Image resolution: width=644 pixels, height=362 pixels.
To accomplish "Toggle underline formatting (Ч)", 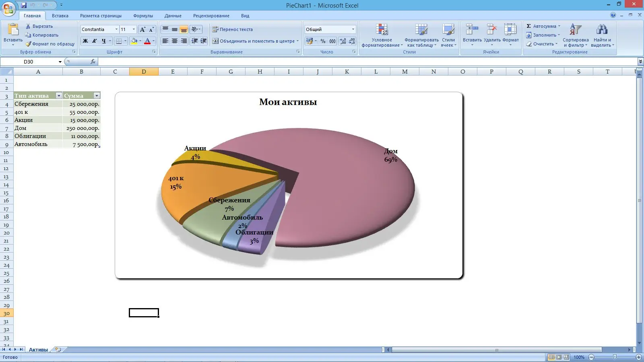I will [x=104, y=41].
